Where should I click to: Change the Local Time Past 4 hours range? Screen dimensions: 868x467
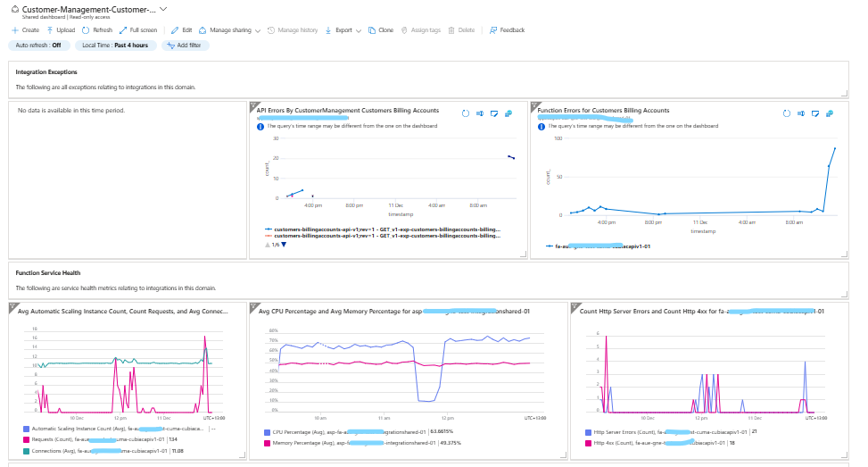pos(113,45)
